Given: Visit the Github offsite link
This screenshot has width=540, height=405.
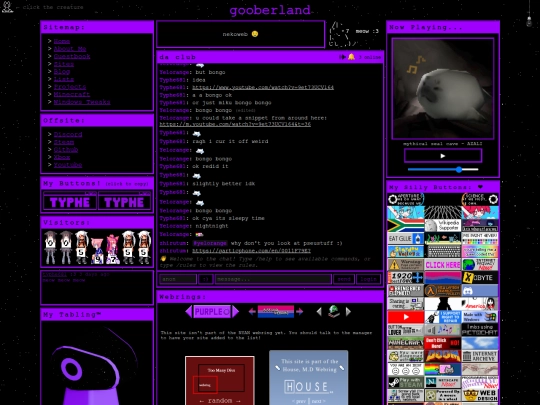Looking at the screenshot, I should tap(66, 149).
